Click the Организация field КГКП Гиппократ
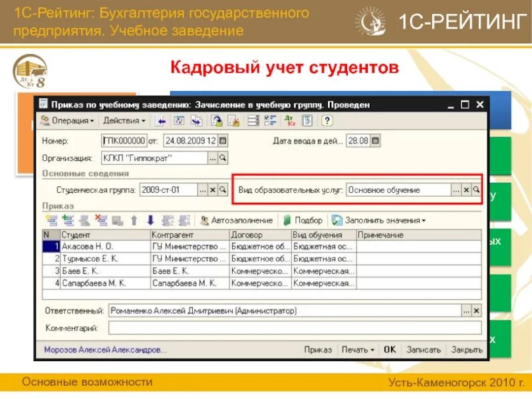532x399 pixels. (155, 158)
